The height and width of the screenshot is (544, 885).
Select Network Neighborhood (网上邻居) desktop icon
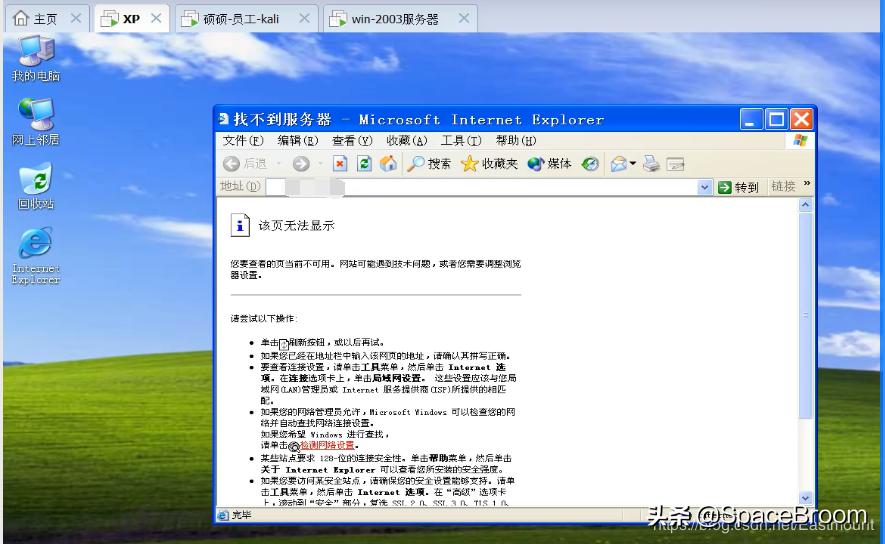click(x=36, y=122)
